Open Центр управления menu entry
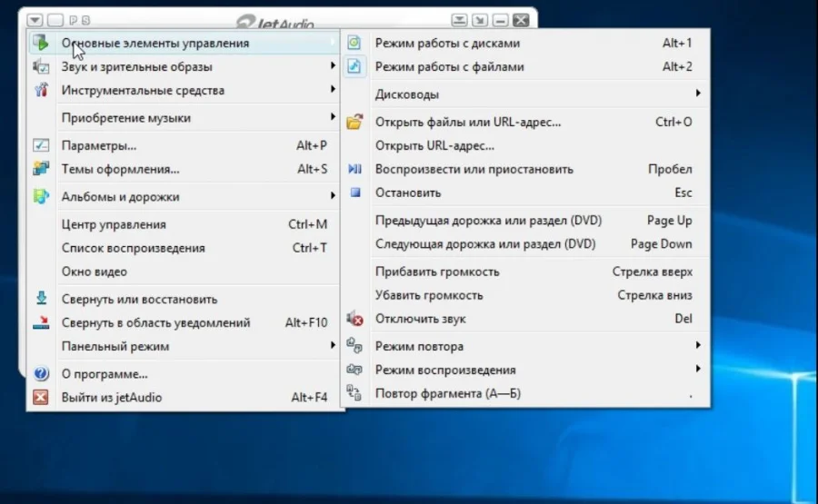The image size is (818, 504). click(185, 224)
